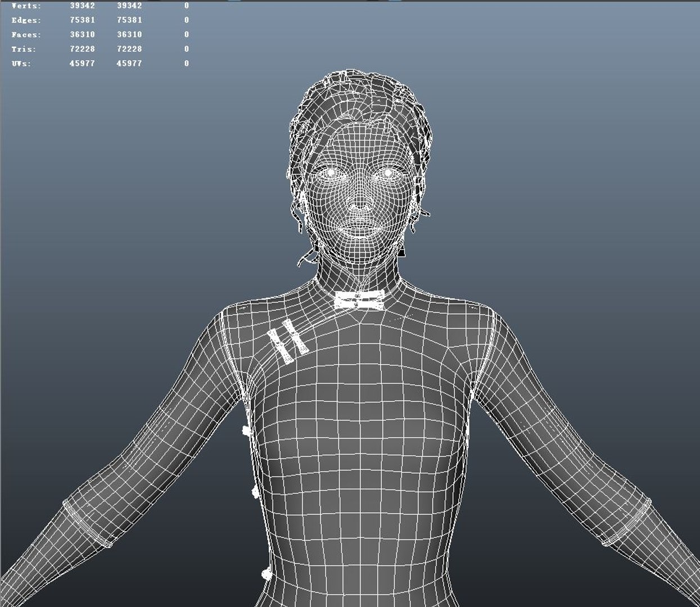Click the 'Faces:' label in the poly count HUD
The height and width of the screenshot is (607, 700).
26,35
